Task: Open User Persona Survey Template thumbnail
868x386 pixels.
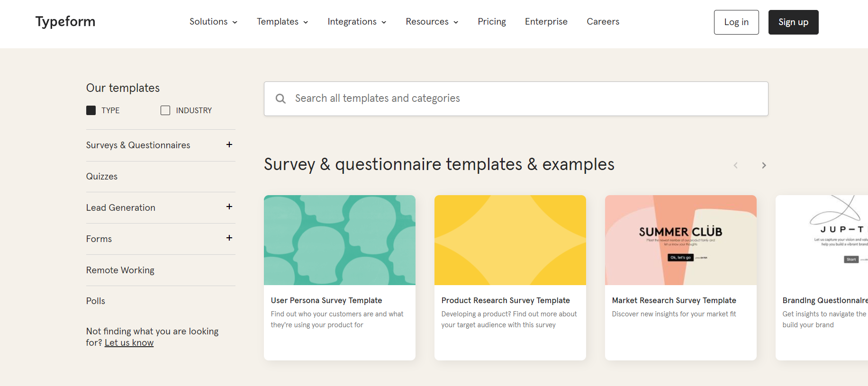Action: pos(339,240)
